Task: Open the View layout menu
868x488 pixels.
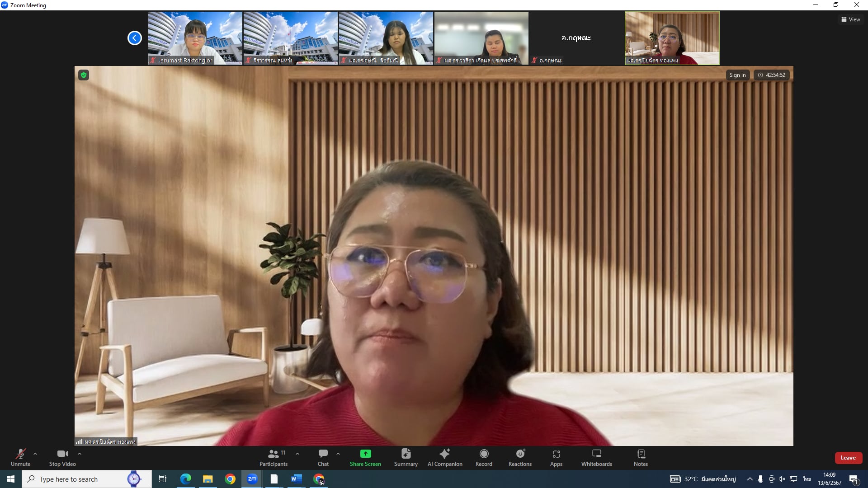Action: click(x=851, y=19)
